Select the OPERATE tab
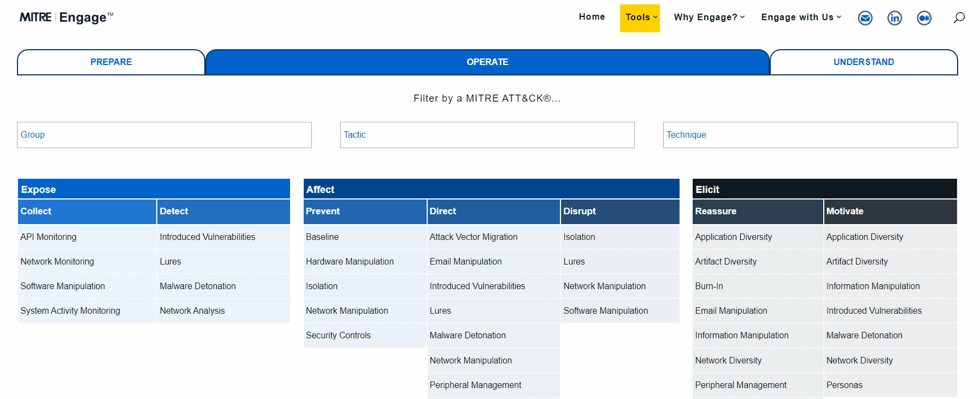The image size is (980, 399). [x=487, y=62]
